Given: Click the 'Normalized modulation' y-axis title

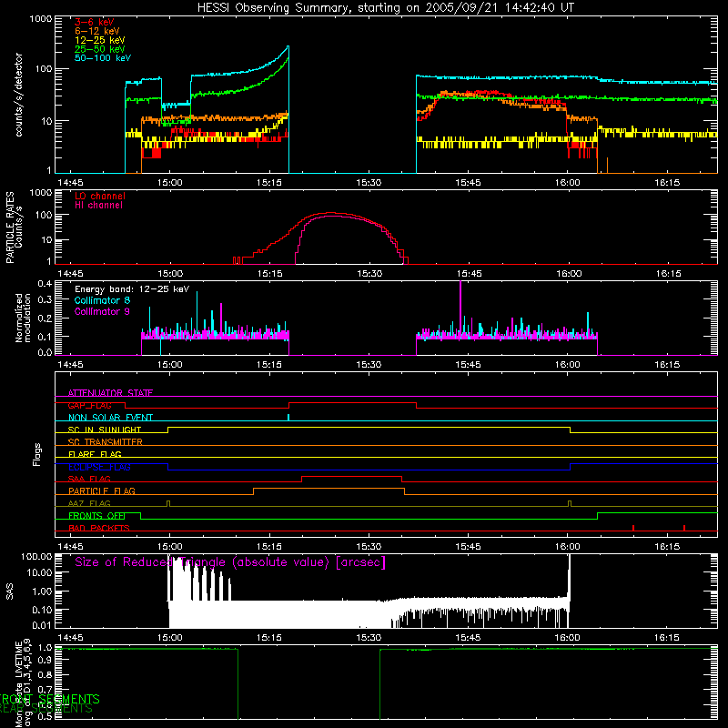Looking at the screenshot, I should pyautogui.click(x=23, y=318).
